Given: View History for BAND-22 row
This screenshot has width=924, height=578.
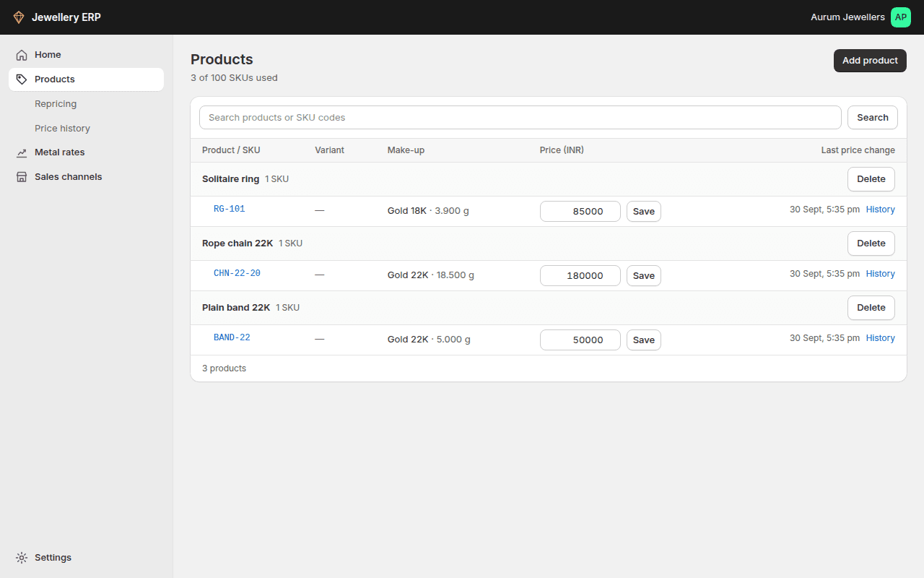Looking at the screenshot, I should (x=880, y=338).
